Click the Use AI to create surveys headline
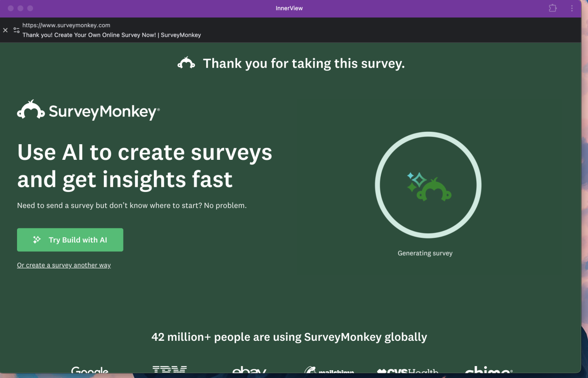The height and width of the screenshot is (378, 588). coord(145,166)
